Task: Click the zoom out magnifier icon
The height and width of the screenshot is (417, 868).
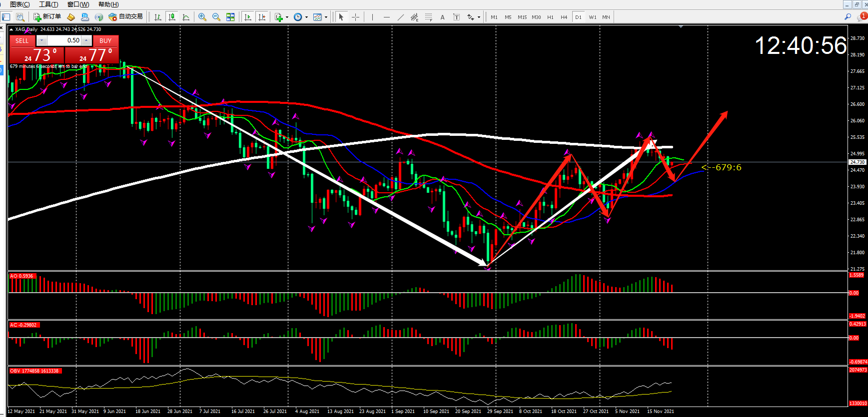Action: click(x=216, y=17)
